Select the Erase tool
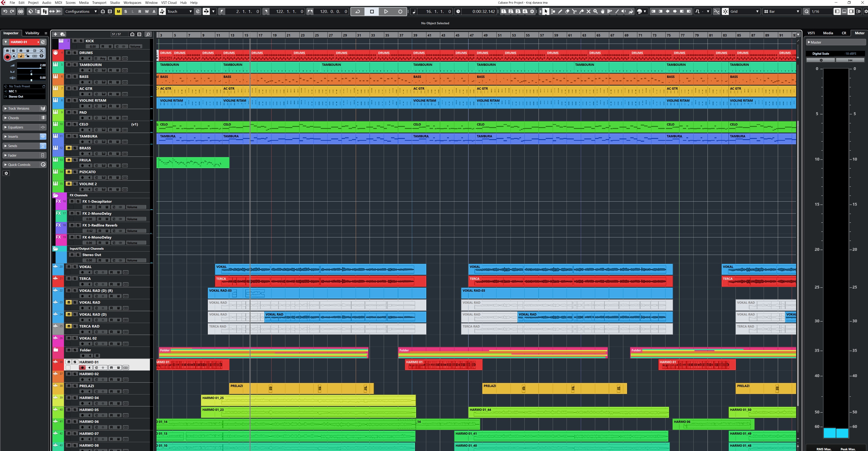The image size is (868, 451). coord(567,12)
